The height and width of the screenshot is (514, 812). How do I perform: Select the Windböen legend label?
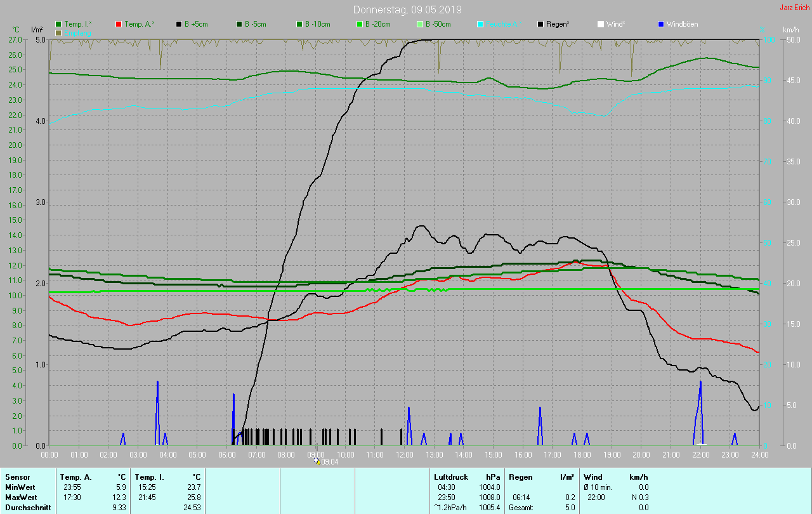683,24
